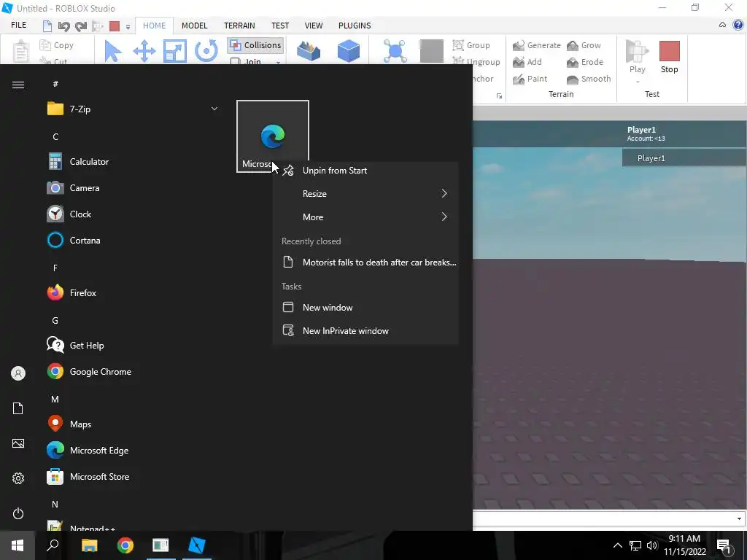Choose the Move tool in ROBLOX Studio
Image resolution: width=747 pixels, height=560 pixels.
(x=144, y=51)
